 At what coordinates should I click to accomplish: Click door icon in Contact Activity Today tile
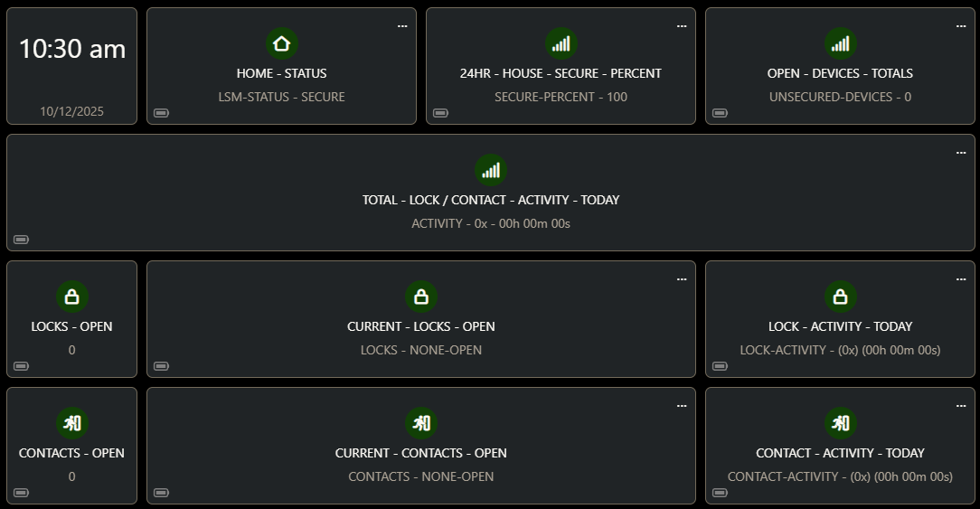point(841,423)
